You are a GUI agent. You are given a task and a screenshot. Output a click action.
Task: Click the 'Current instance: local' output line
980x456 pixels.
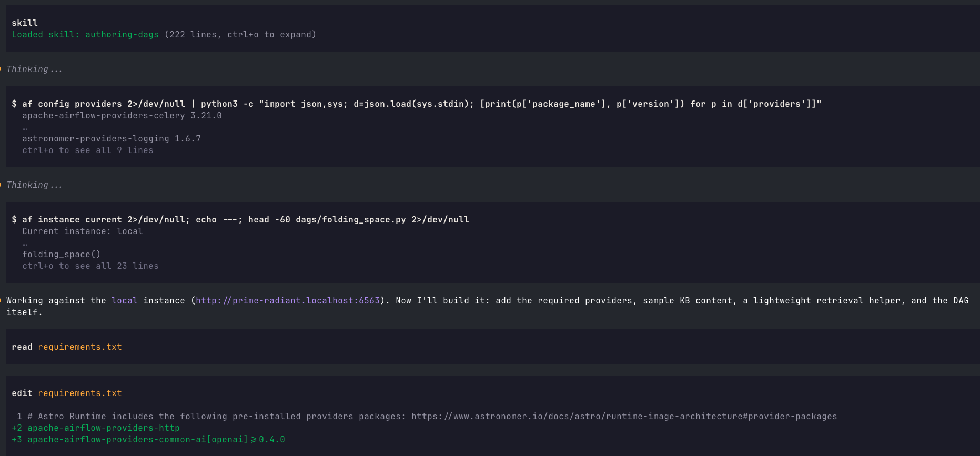pyautogui.click(x=83, y=231)
